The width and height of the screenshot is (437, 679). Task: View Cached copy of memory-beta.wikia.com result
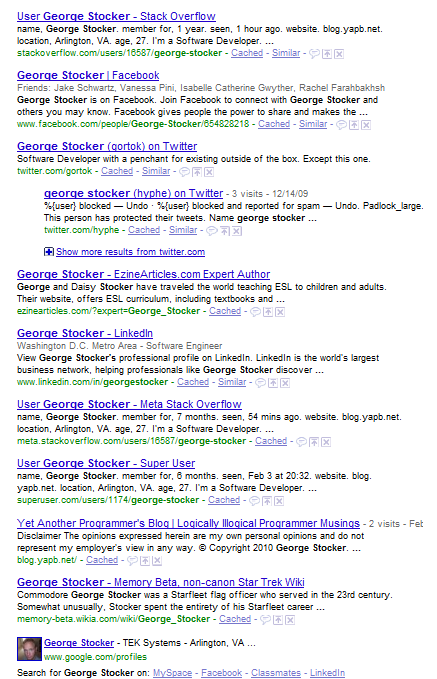tap(235, 619)
